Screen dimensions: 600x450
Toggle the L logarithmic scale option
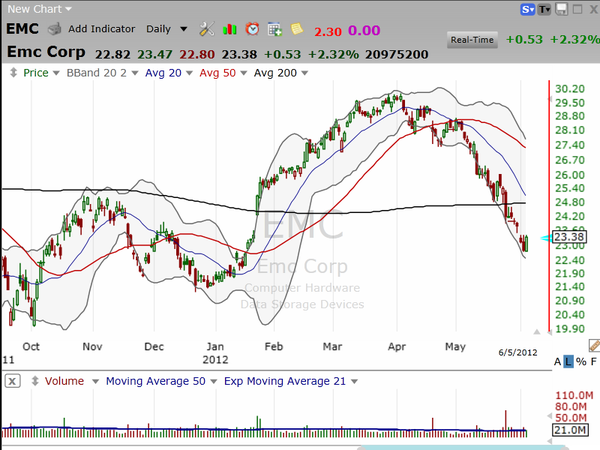point(568,360)
